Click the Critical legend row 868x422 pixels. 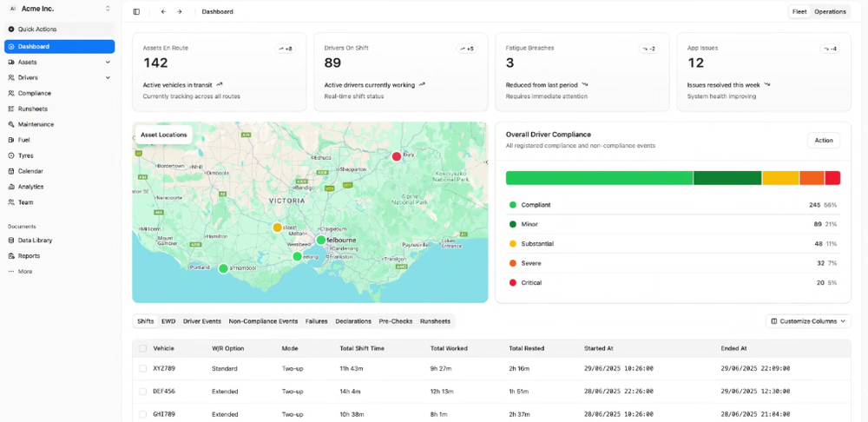674,282
